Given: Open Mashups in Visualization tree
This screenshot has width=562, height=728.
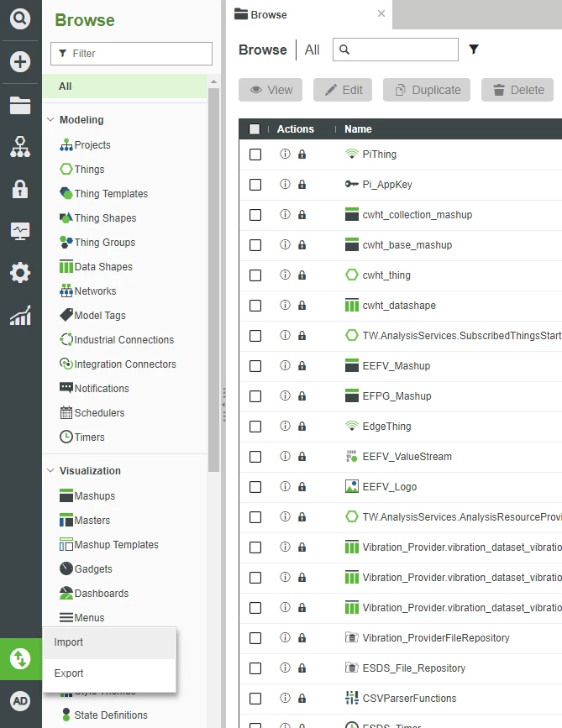Looking at the screenshot, I should [x=87, y=496].
